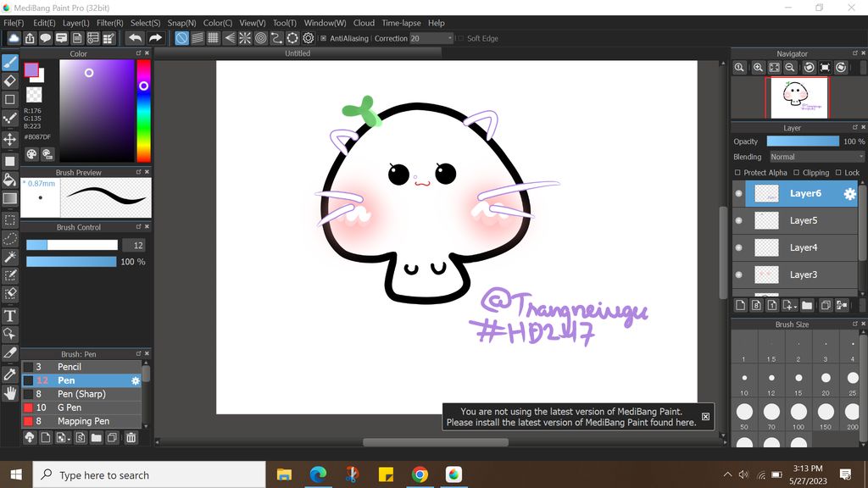Toggle the AntiAliasing checkbox
This screenshot has height=488, width=868.
tap(323, 38)
